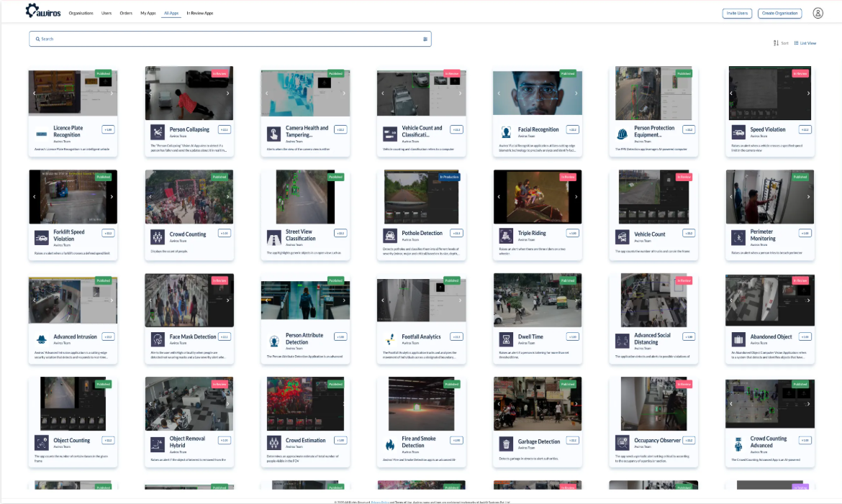The image size is (842, 504).
Task: Open the filter menu icon in the search bar
Action: point(425,39)
